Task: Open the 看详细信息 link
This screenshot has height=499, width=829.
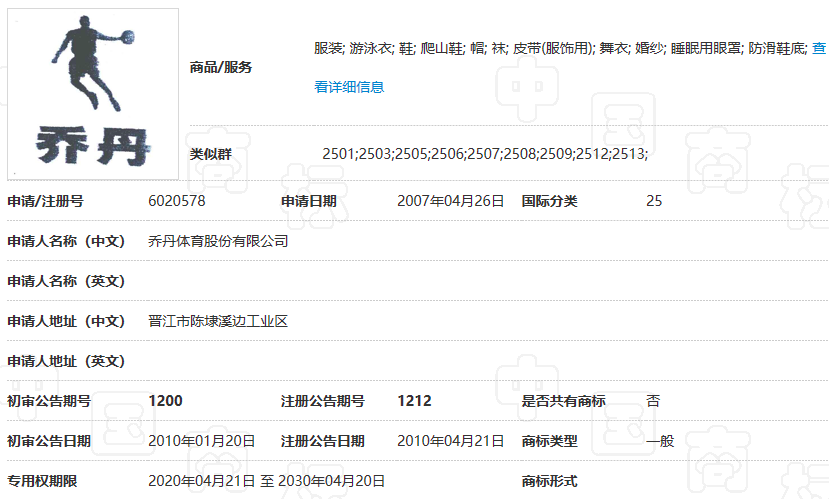Action: point(349,87)
